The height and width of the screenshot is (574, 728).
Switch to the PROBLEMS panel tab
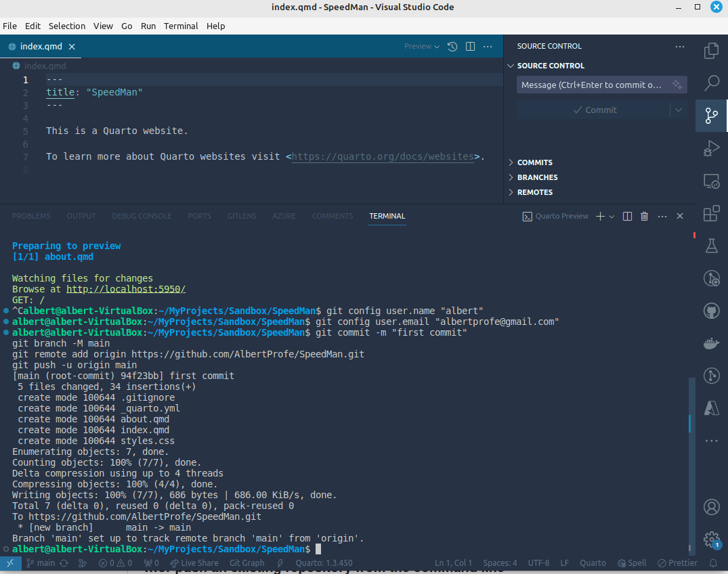31,216
